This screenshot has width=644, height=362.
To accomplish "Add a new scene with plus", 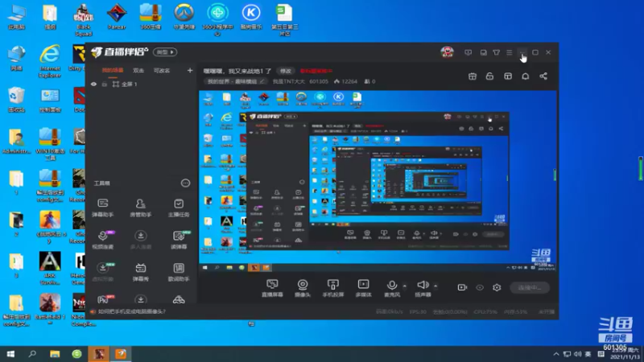I will (x=190, y=71).
